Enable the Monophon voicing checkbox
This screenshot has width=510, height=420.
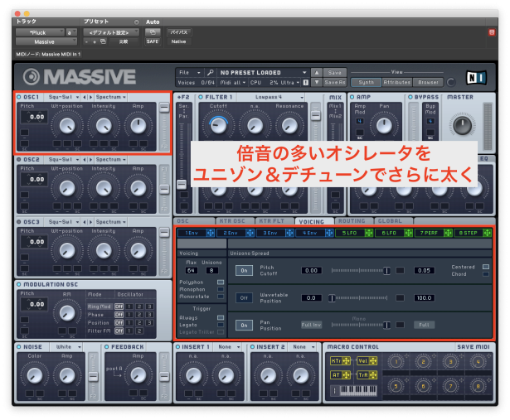click(220, 289)
